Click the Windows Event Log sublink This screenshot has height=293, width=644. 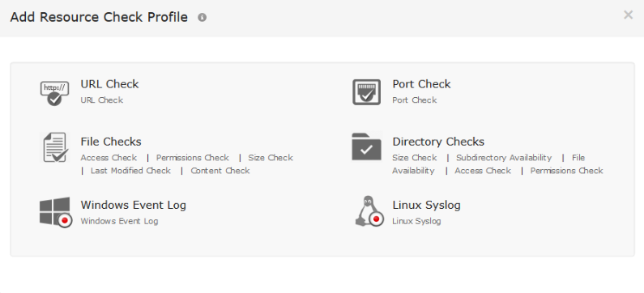pos(119,221)
